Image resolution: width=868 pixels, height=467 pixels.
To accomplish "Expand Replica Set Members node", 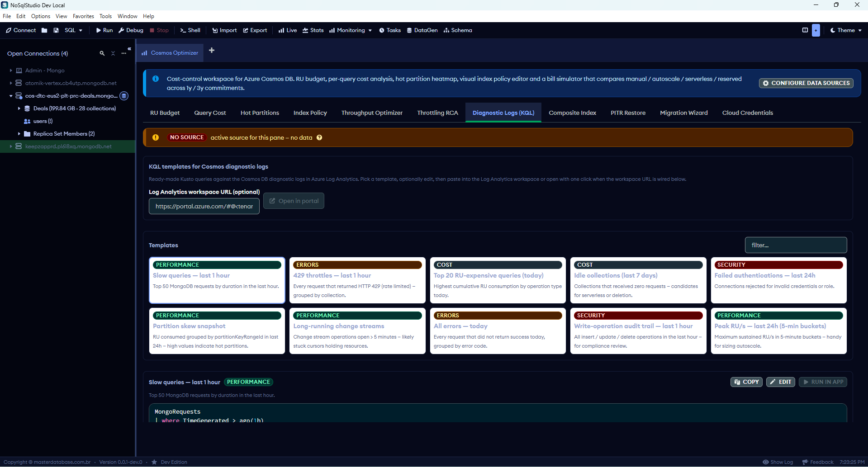I will 19,134.
